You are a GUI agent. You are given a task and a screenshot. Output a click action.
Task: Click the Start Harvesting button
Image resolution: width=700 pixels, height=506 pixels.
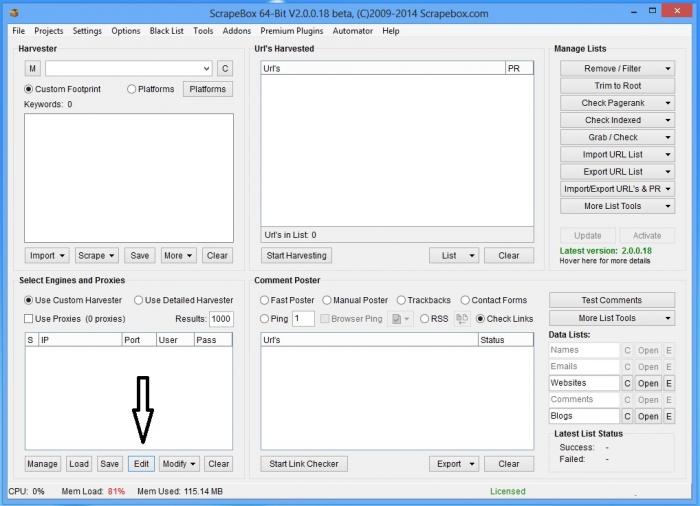pyautogui.click(x=296, y=255)
